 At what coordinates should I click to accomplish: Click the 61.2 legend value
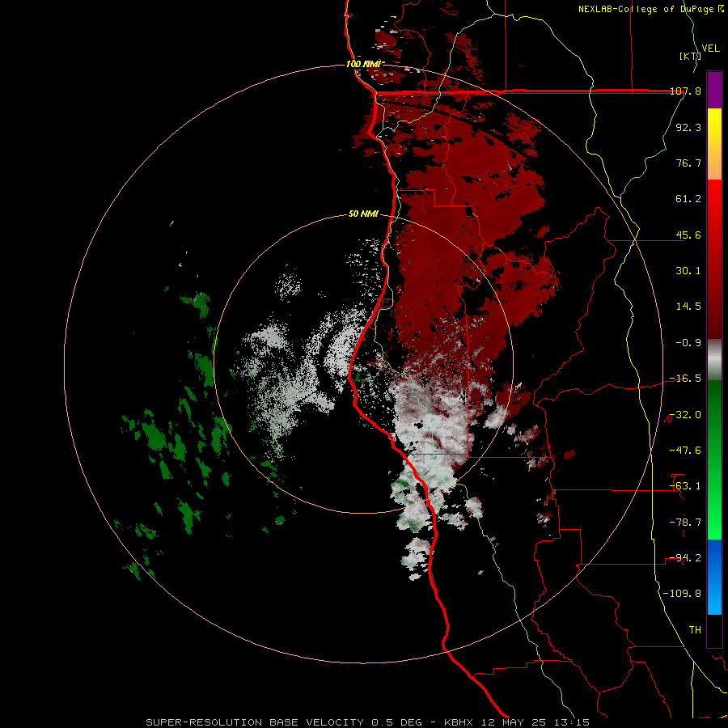688,199
